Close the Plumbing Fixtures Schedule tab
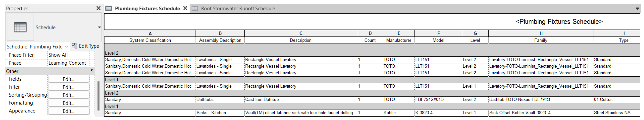The height and width of the screenshot is (120, 644). [185, 8]
